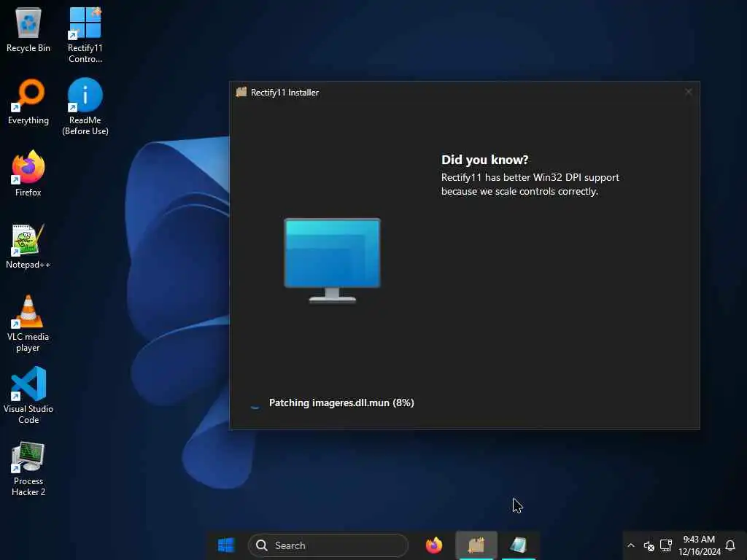Select the Process Hacker 2 shortcut
Viewport: 747px width, 560px height.
28,468
